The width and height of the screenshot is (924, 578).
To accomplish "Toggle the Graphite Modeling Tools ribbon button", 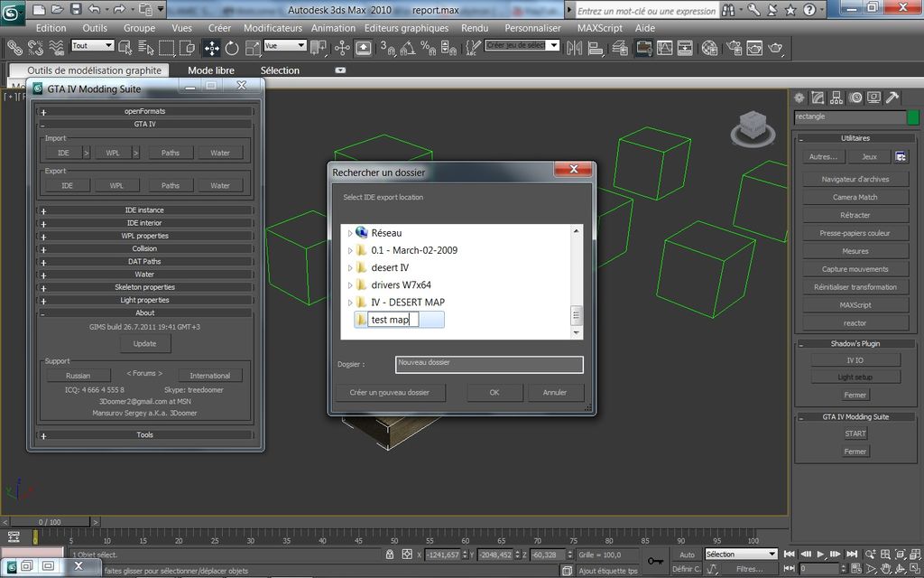I will pyautogui.click(x=643, y=48).
